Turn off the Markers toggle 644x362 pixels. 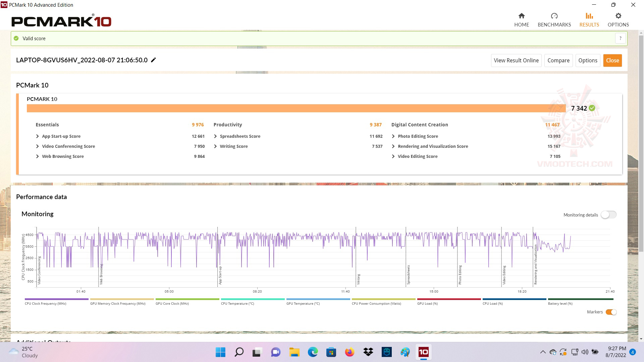(x=611, y=312)
